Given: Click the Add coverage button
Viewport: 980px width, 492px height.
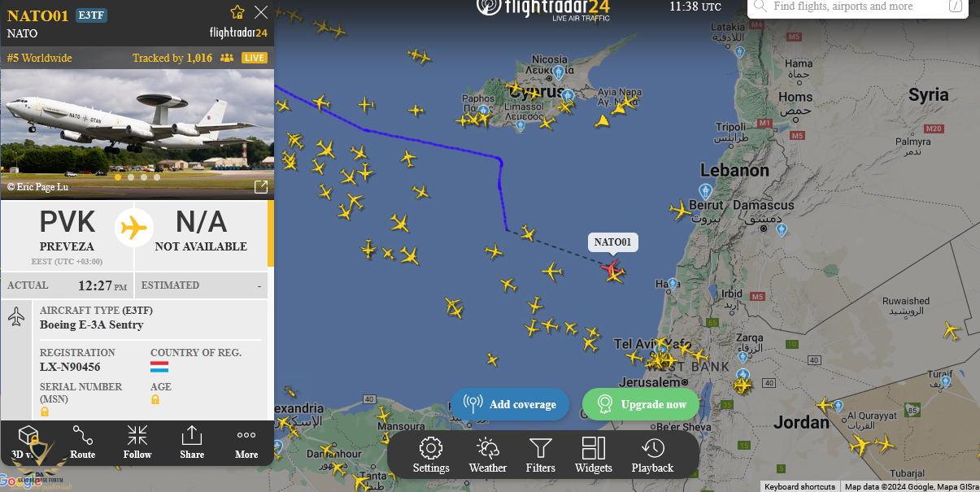Looking at the screenshot, I should (510, 404).
